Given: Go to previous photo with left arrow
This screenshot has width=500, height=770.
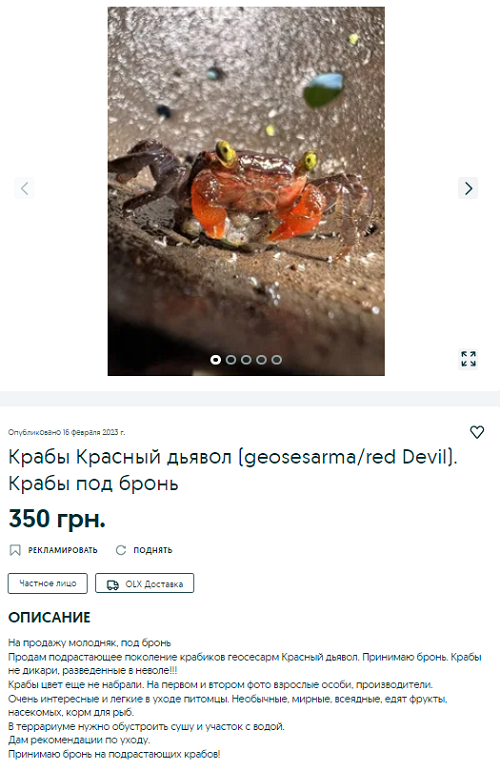Looking at the screenshot, I should (25, 188).
